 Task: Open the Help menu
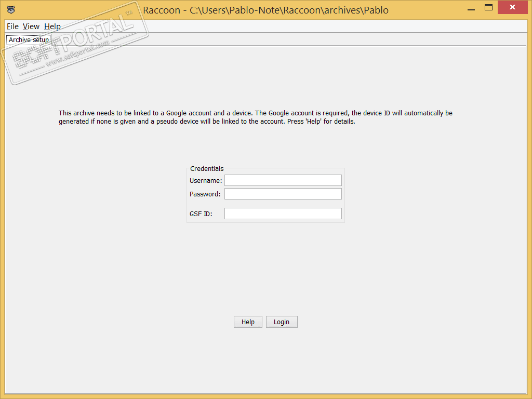click(52, 26)
